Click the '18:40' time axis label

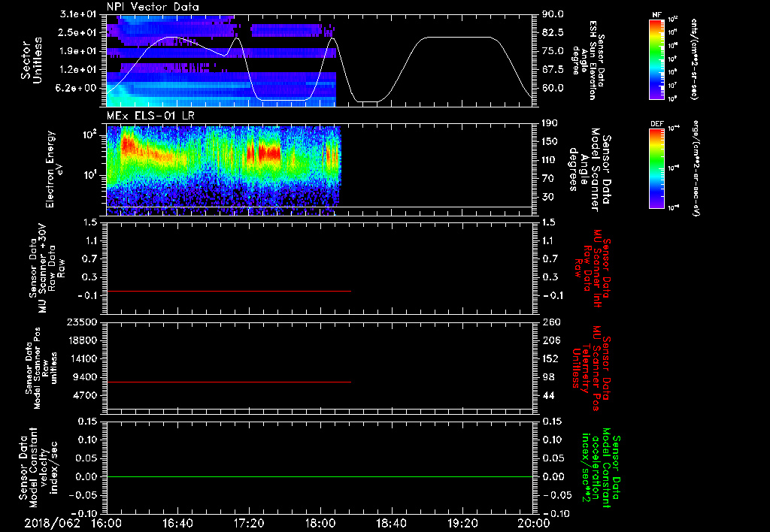[x=391, y=523]
